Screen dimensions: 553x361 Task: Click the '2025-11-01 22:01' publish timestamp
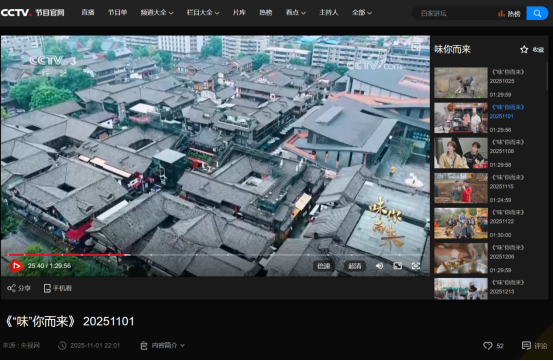coord(95,345)
